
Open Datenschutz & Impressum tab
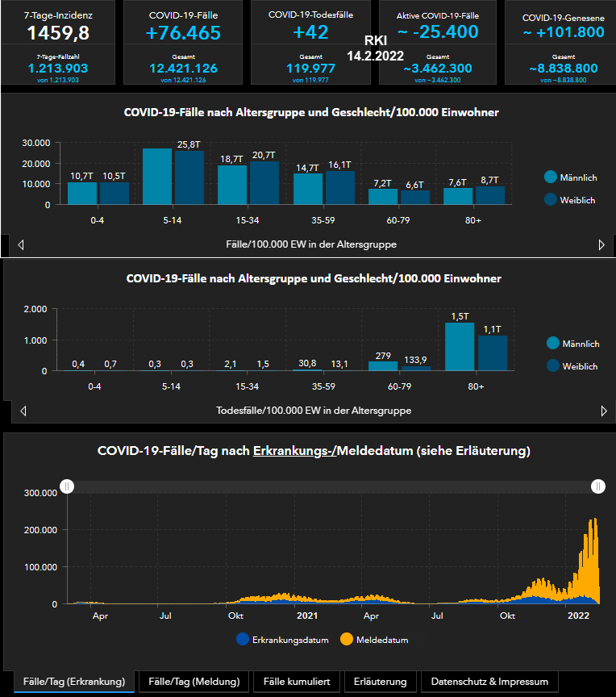tap(489, 682)
